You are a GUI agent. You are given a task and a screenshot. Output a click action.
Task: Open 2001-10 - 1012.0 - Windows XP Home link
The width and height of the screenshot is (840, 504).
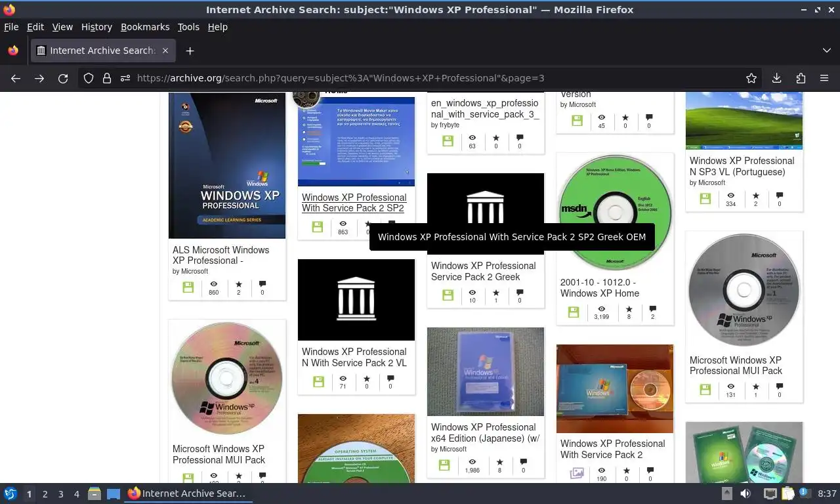[599, 287]
